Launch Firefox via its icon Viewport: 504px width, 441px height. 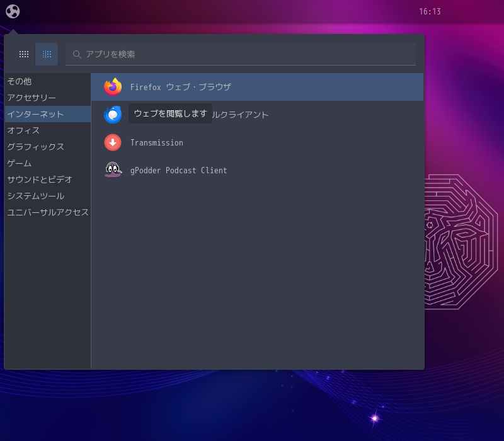113,87
